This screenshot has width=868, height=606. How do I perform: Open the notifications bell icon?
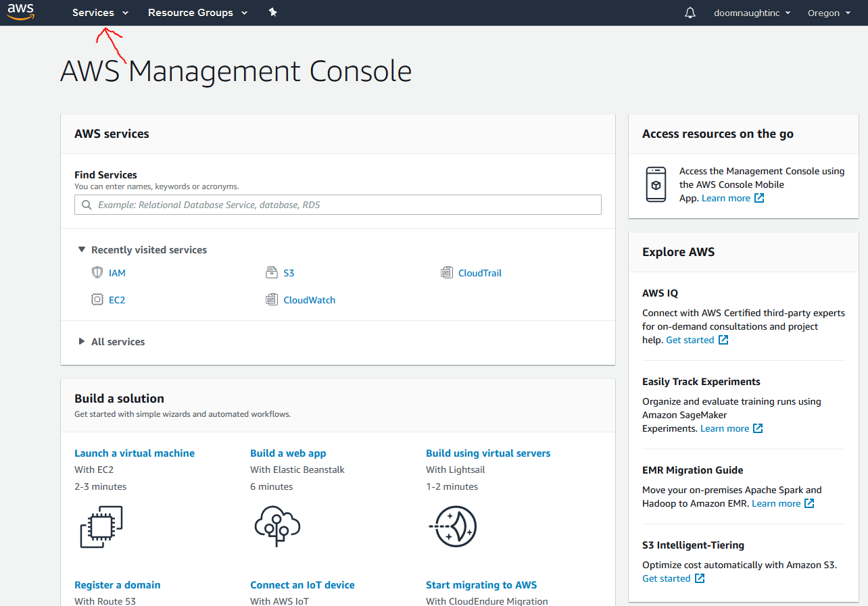(x=690, y=13)
